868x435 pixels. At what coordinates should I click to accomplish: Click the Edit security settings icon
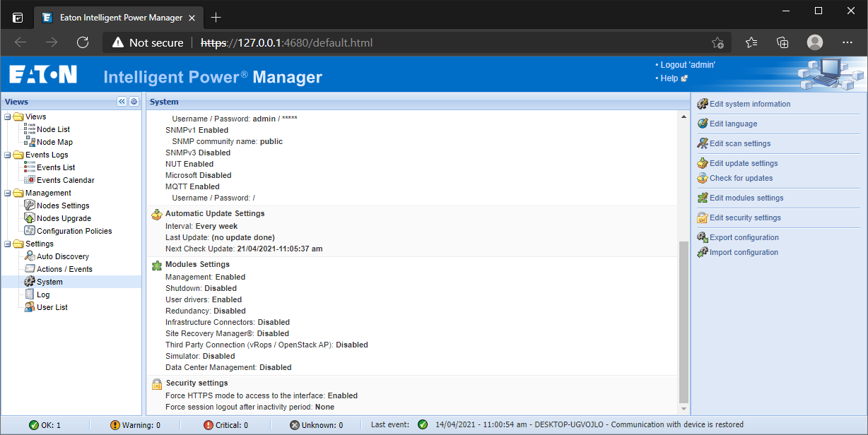703,218
